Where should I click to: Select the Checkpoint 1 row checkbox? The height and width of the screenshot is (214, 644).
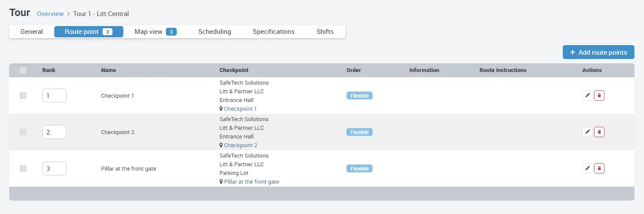(23, 95)
